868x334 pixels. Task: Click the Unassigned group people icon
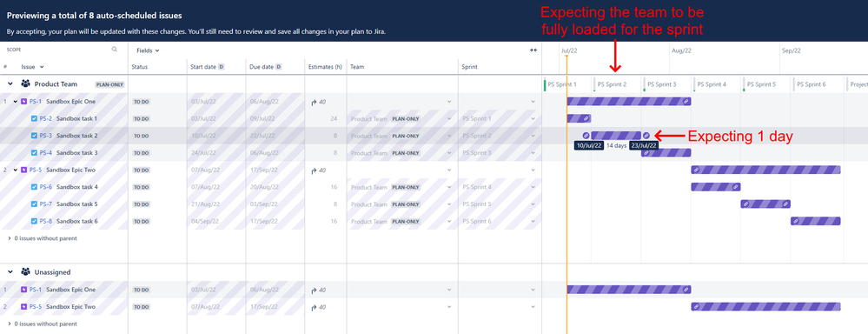25,272
